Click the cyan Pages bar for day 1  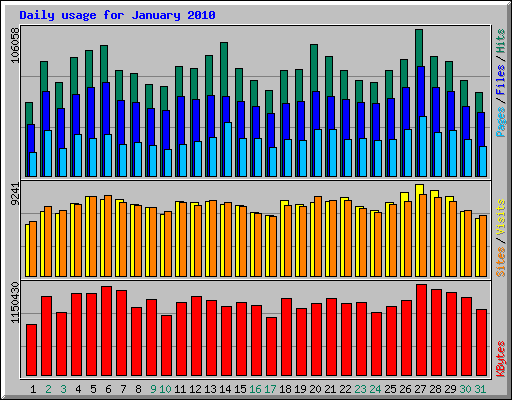tap(33, 164)
